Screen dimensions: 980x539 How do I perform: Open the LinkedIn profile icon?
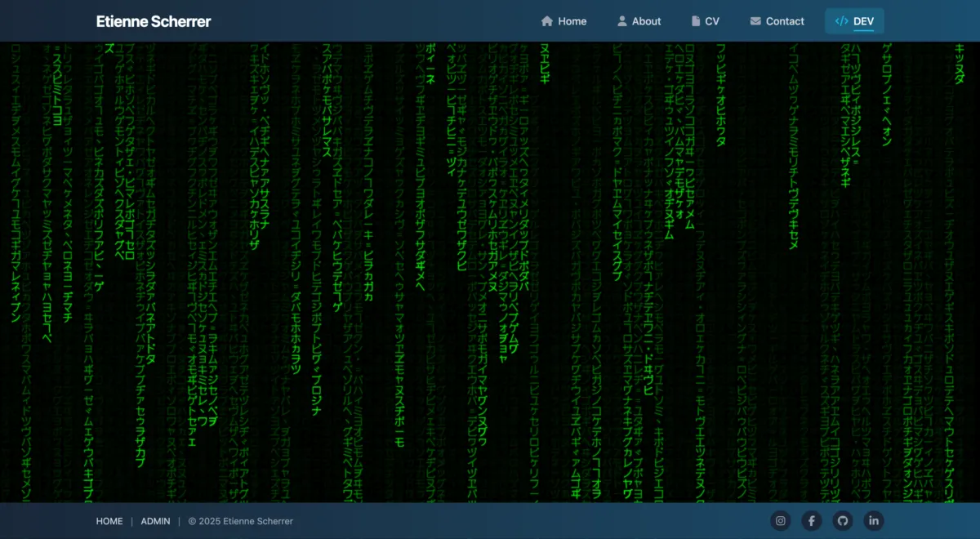tap(874, 521)
